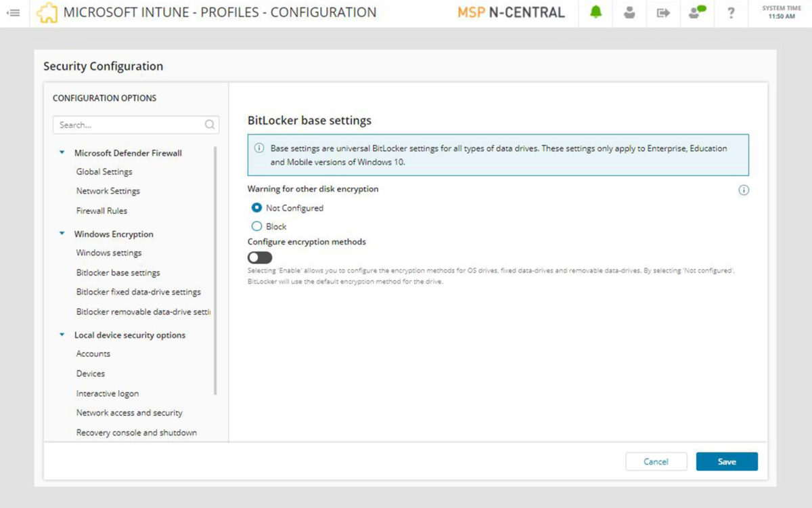Select the Block radio option

[257, 227]
